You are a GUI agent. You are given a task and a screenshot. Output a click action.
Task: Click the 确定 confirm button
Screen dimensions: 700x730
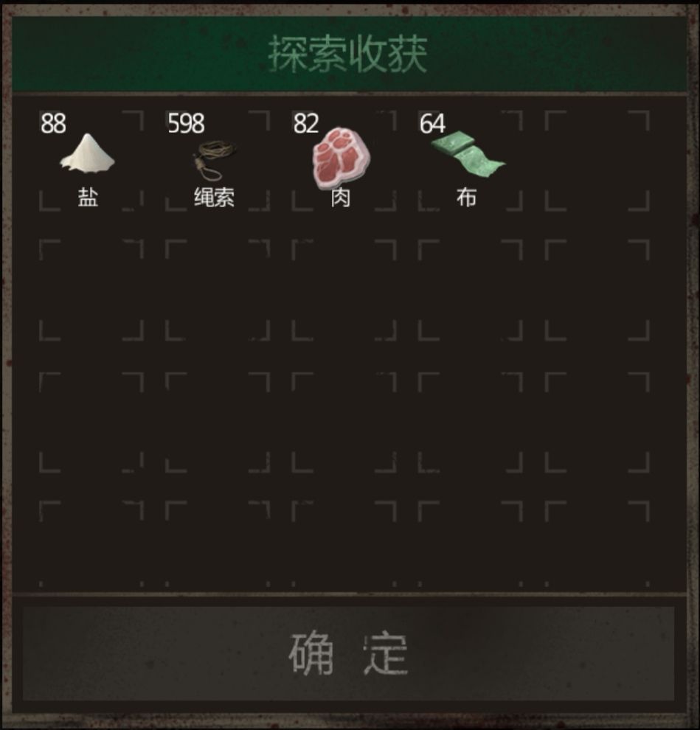click(x=348, y=653)
